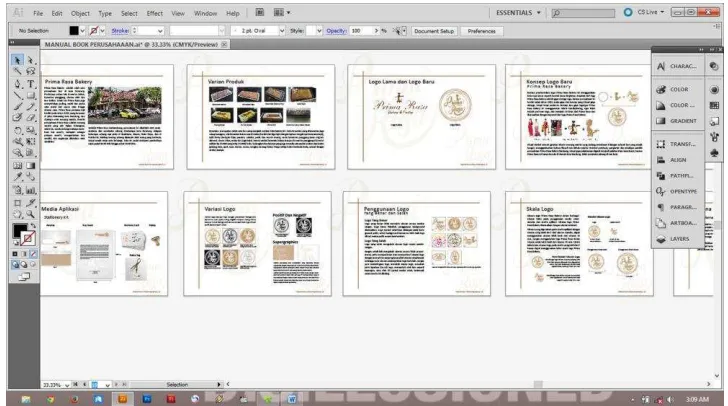The height and width of the screenshot is (406, 728).
Task: Select the Column Graph tool
Action: (31, 190)
